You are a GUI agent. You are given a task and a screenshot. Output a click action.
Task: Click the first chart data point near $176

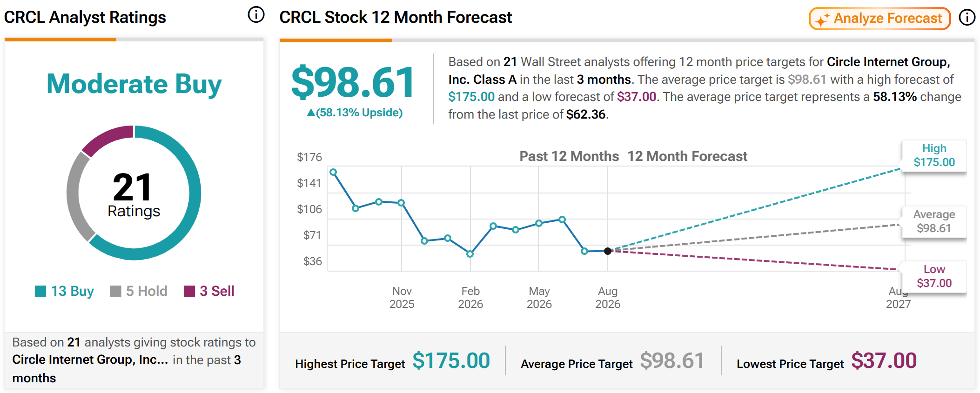coord(333,172)
